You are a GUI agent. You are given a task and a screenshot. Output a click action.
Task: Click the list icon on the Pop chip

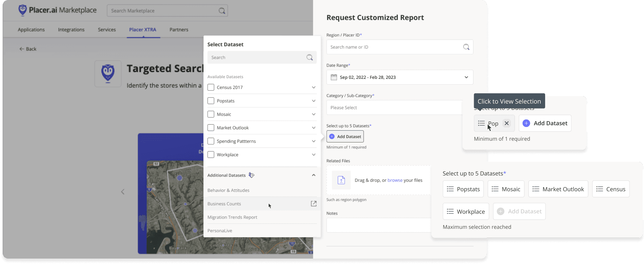coord(481,123)
